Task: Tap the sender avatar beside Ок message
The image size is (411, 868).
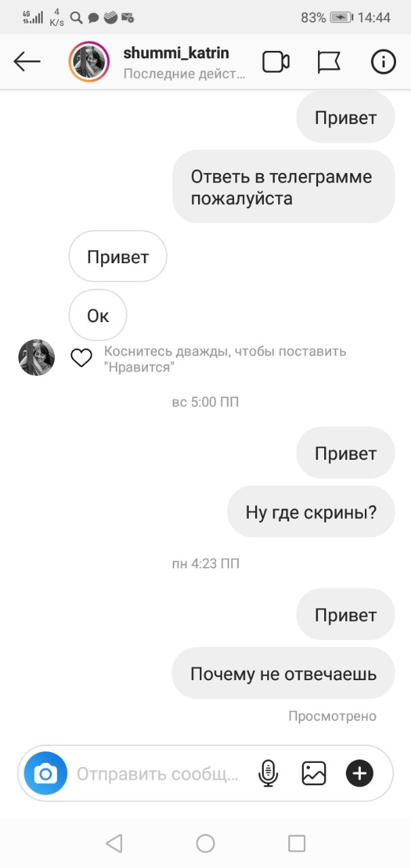Action: pos(37,357)
